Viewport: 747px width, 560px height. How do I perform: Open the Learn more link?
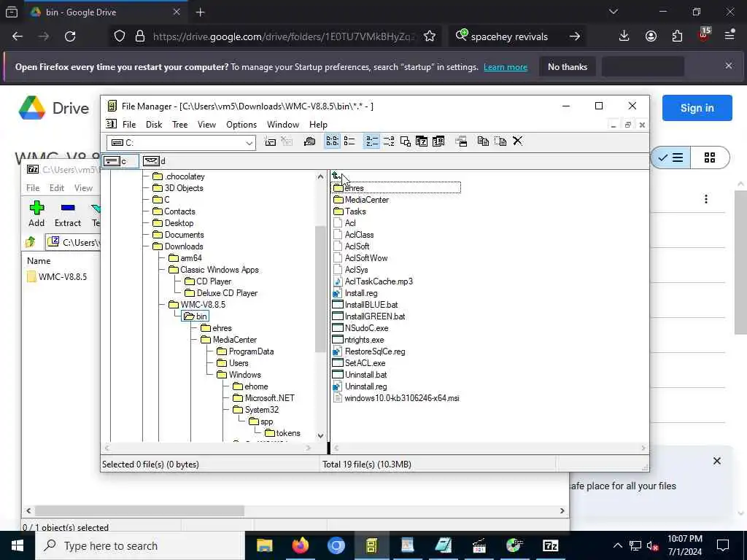tap(506, 67)
